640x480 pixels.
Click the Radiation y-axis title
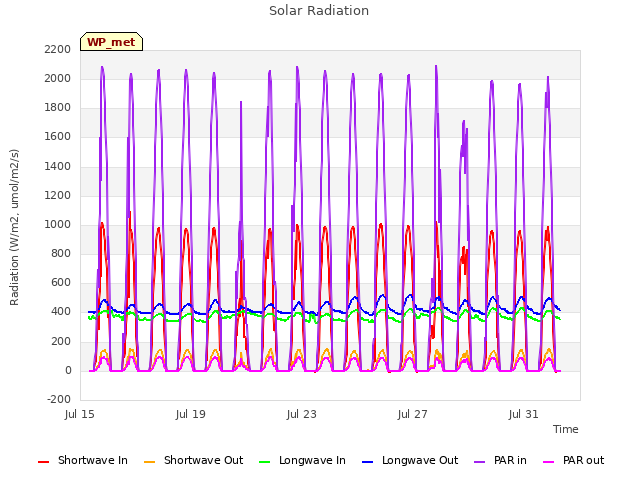pyautogui.click(x=14, y=227)
